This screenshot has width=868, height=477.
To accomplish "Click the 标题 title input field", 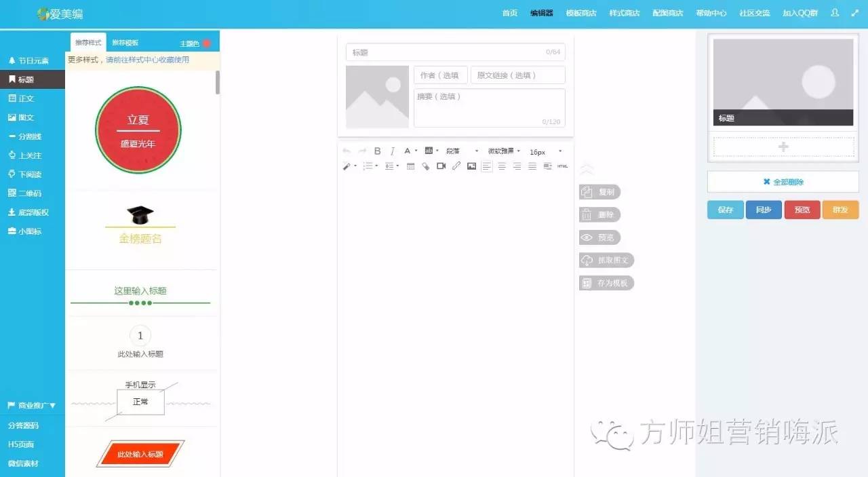I will (454, 52).
